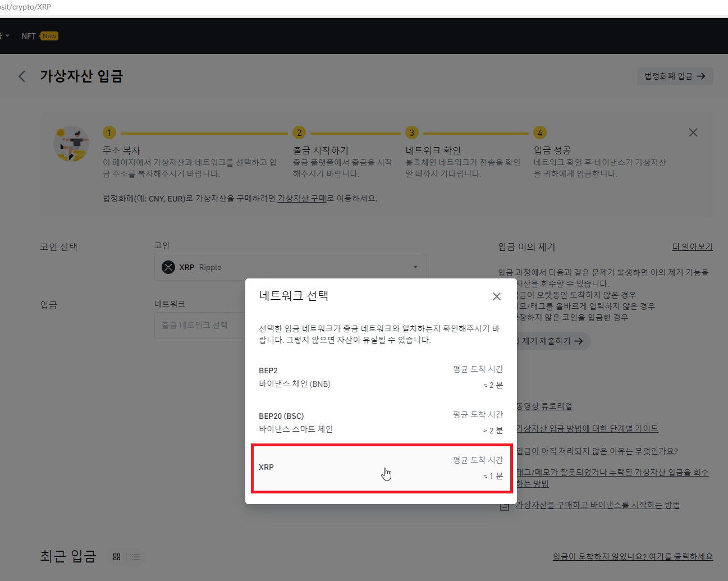Click the ≈ 1 분 arrival time text
The height and width of the screenshot is (581, 728).
tap(493, 476)
